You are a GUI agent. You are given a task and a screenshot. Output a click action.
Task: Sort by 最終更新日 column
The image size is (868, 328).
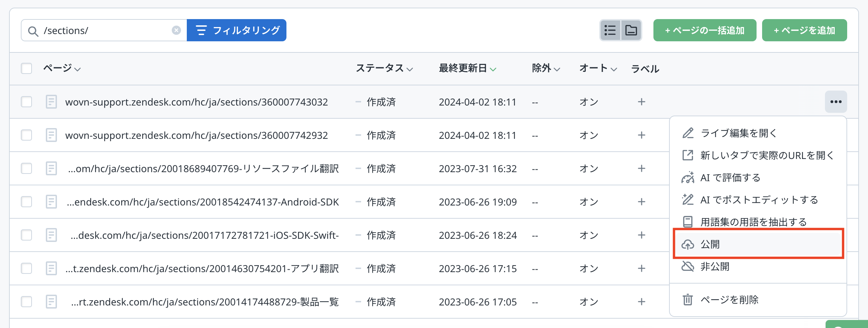point(467,68)
